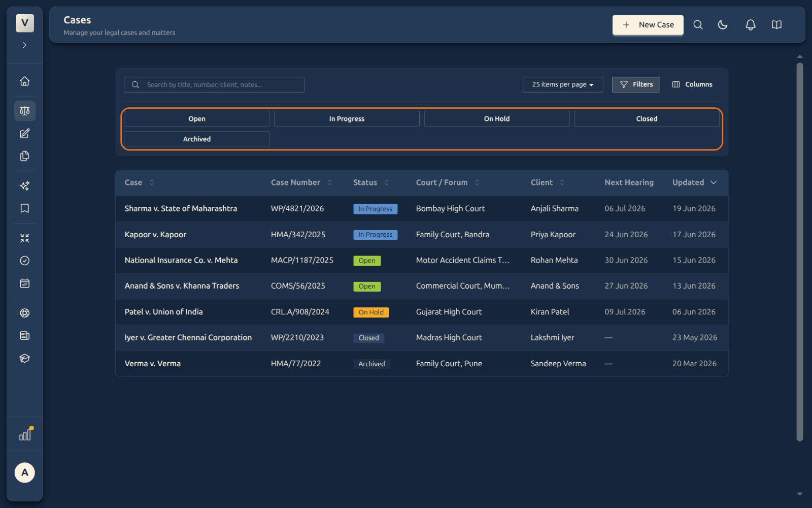Screen dimensions: 812x508
Task: Open the Calendar sidebar icon
Action: 24,283
